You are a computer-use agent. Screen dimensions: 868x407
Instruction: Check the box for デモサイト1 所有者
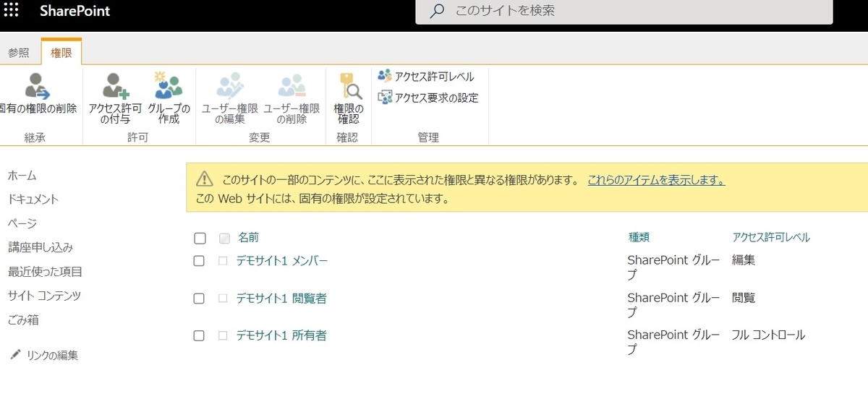point(200,335)
